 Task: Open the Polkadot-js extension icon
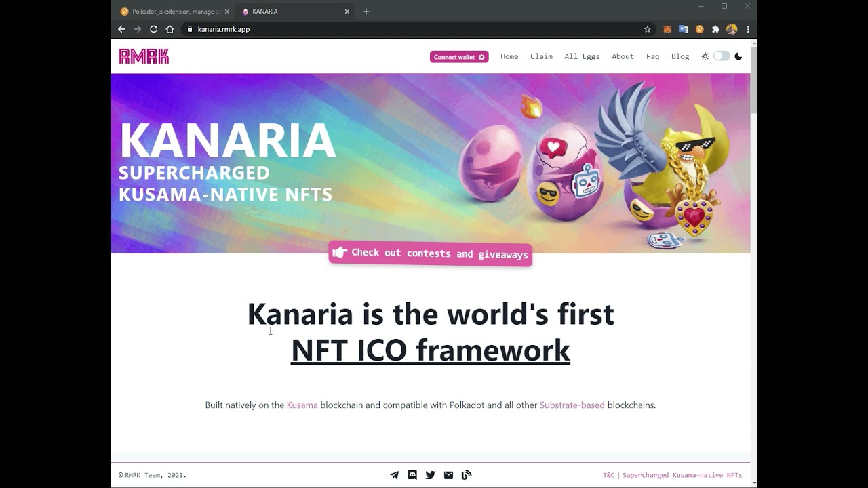tap(699, 29)
